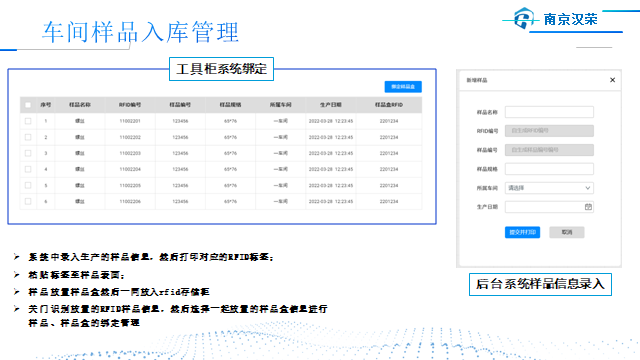Image resolution: width=640 pixels, height=360 pixels.
Task: Check the checkbox for row 11002204
Action: (x=28, y=169)
